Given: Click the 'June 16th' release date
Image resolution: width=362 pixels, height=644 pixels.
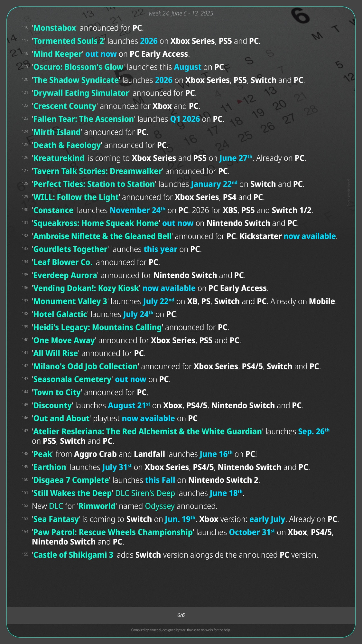Looking at the screenshot, I should click(x=216, y=454).
